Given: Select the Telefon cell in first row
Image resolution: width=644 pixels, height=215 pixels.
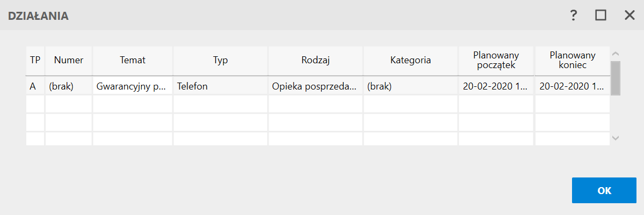Looking at the screenshot, I should (x=221, y=86).
